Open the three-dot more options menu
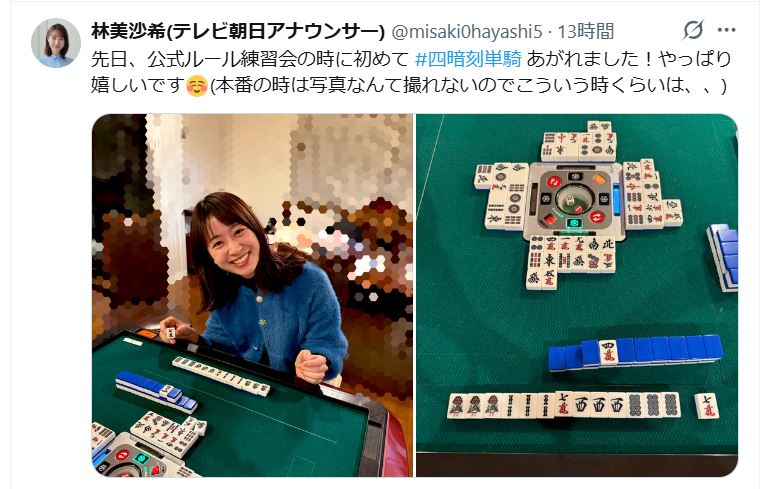This screenshot has width=772, height=489. point(726,30)
